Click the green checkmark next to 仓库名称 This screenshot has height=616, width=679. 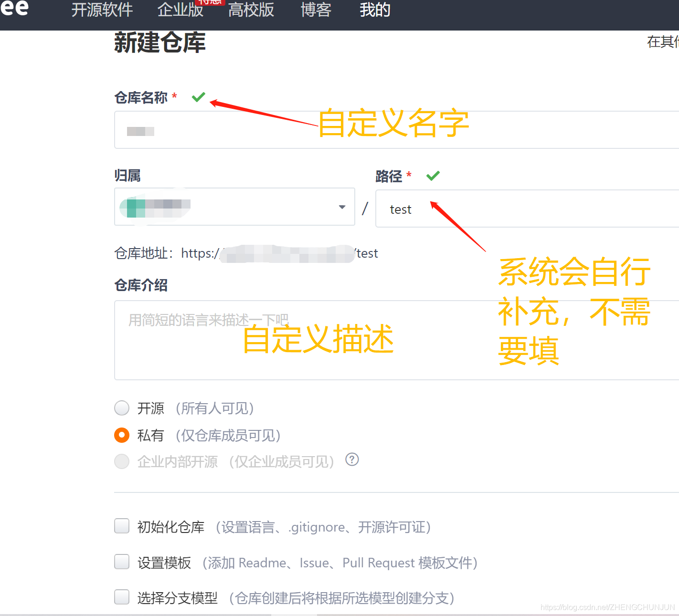(x=199, y=97)
